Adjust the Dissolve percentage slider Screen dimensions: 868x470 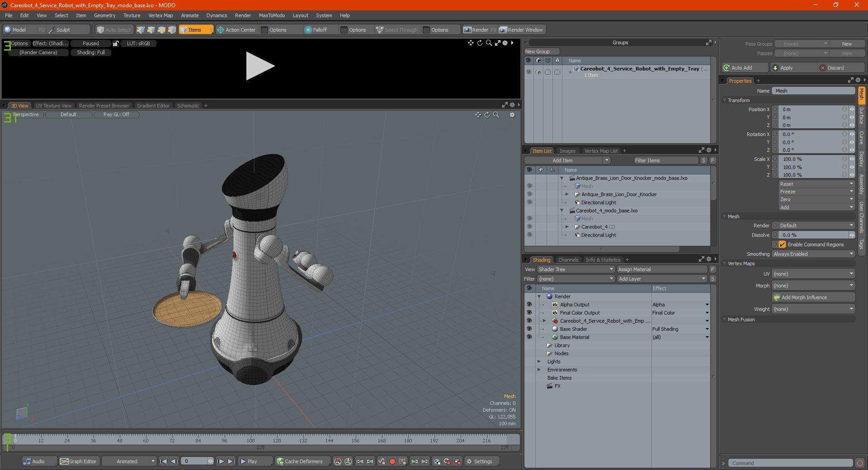tap(813, 235)
